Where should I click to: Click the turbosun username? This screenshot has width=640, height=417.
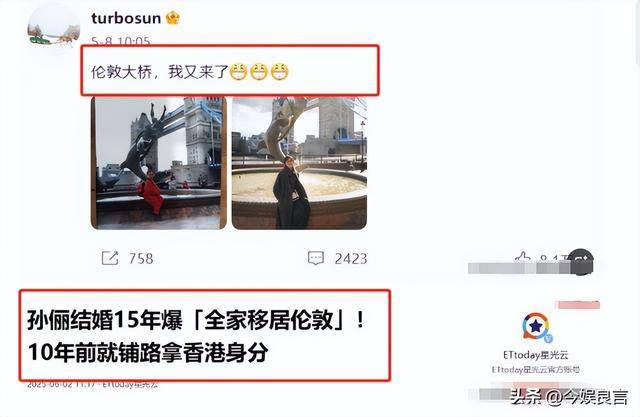click(x=126, y=18)
